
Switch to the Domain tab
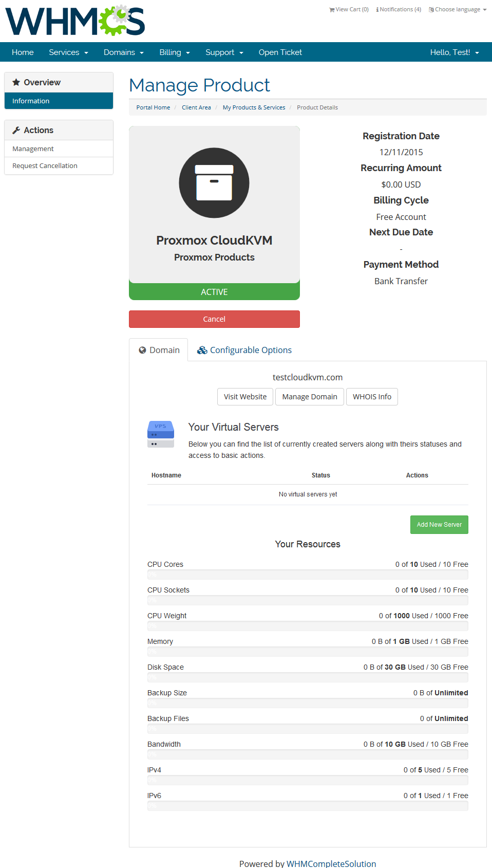(x=159, y=350)
